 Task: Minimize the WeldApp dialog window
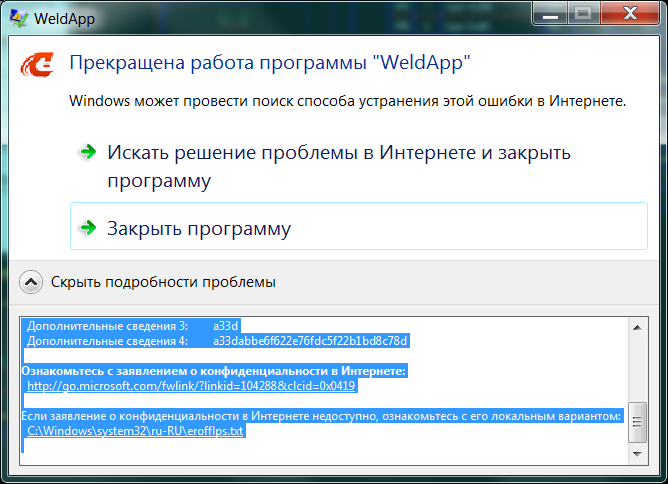point(550,14)
